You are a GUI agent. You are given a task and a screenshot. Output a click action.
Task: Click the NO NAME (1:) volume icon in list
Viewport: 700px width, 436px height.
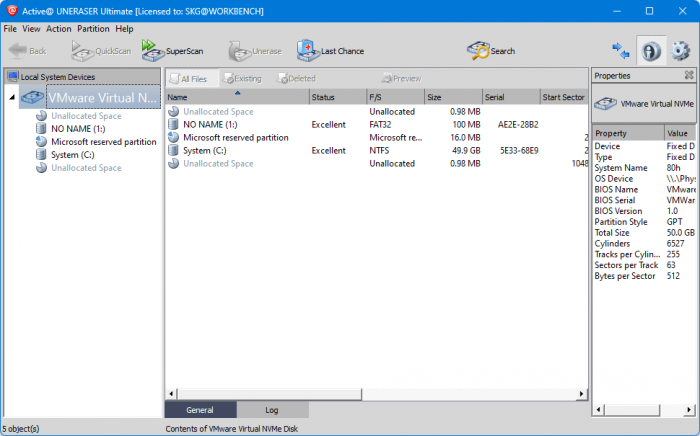(174, 125)
